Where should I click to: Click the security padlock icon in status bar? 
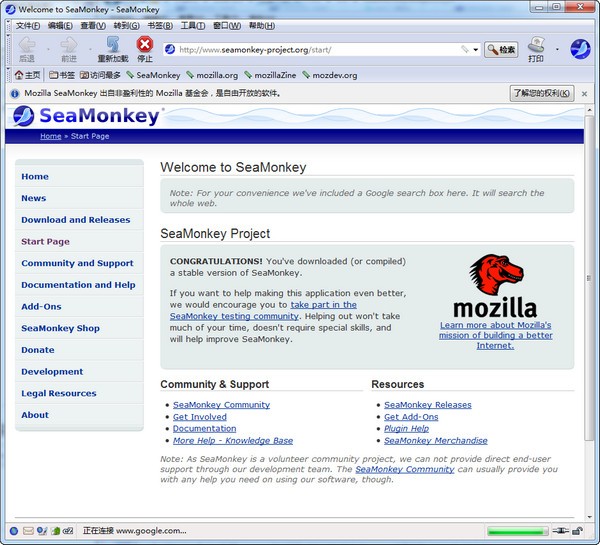[577, 530]
